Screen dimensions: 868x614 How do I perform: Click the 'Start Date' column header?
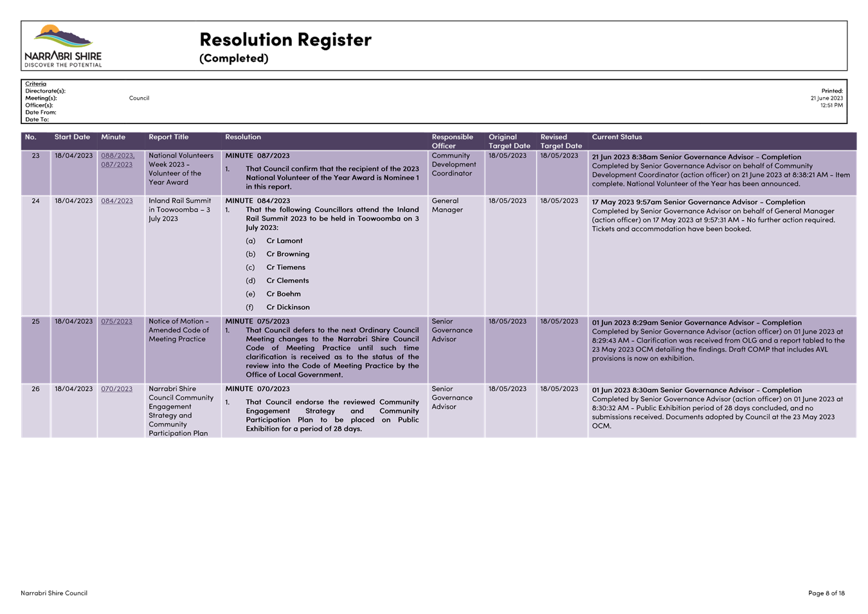(x=72, y=137)
